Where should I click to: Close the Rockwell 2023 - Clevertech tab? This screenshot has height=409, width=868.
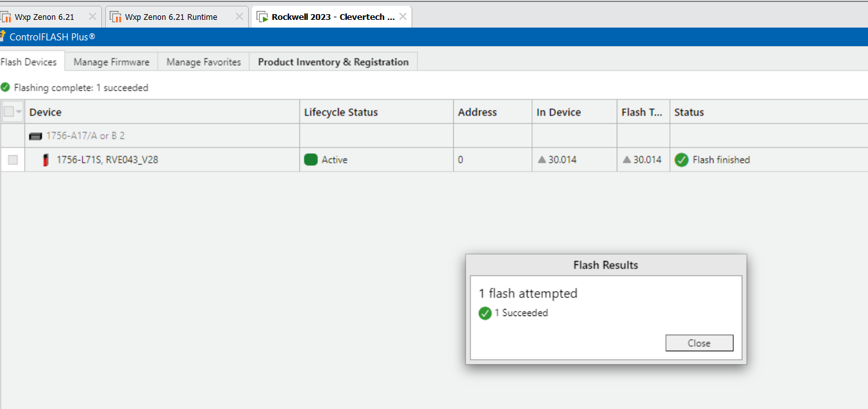(x=403, y=17)
